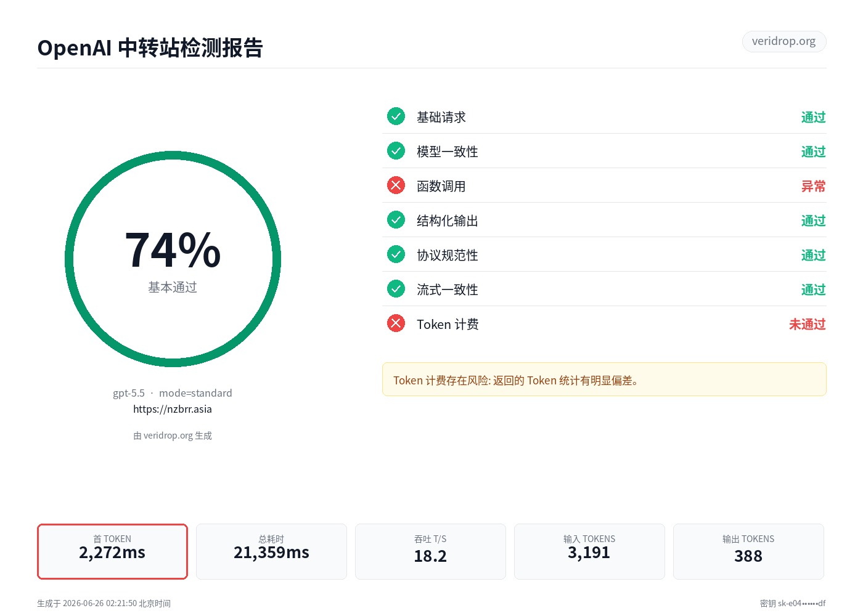Click the 通过 status for 模型一致性
Screen dimensions: 863x616
click(x=813, y=152)
